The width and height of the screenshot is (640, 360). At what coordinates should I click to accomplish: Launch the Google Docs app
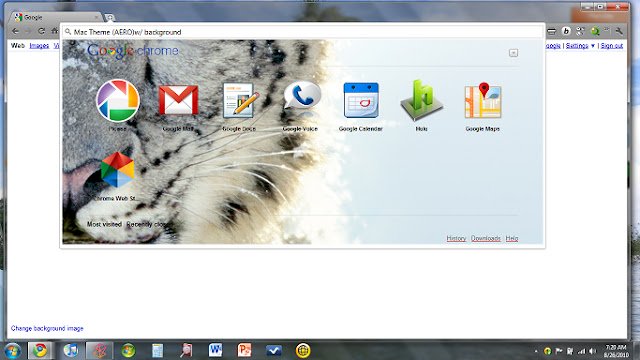(x=241, y=100)
